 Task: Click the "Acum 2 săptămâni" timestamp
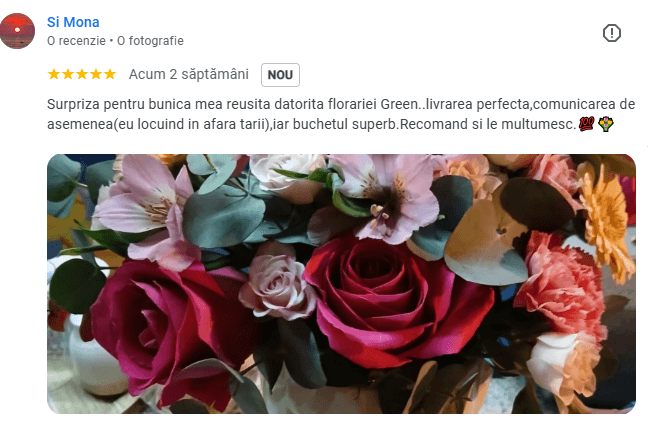point(189,74)
